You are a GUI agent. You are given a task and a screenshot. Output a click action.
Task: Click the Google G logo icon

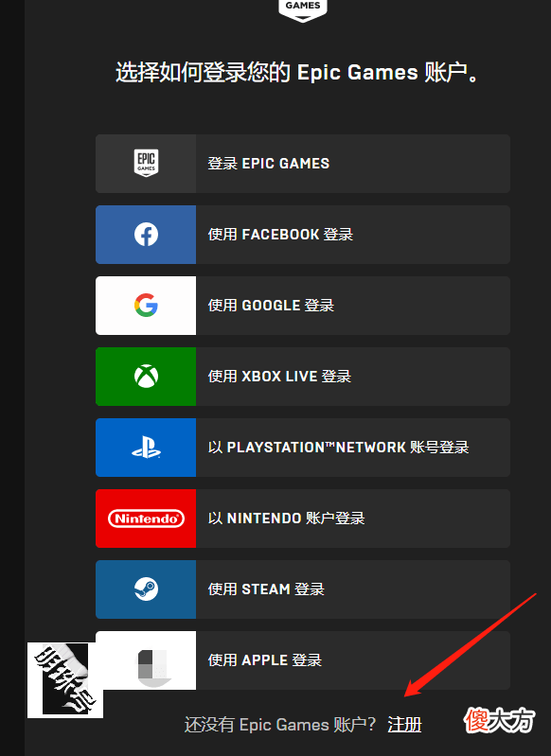(x=146, y=306)
